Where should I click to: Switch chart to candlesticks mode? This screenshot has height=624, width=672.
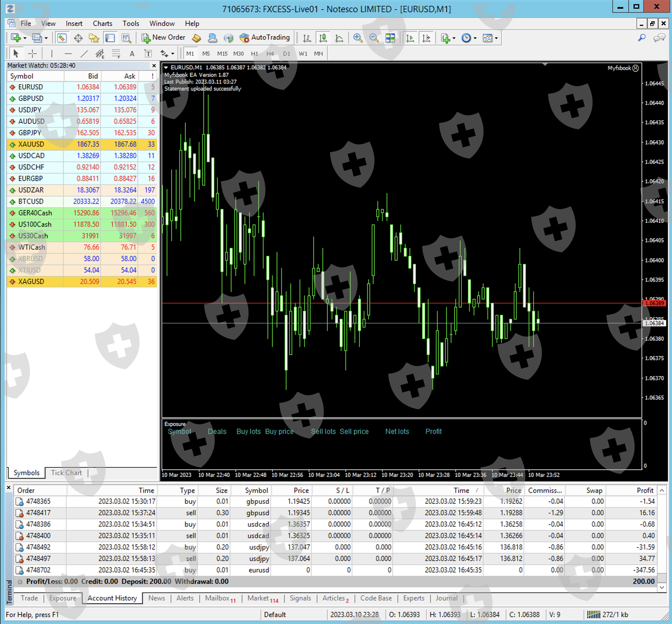(x=323, y=38)
